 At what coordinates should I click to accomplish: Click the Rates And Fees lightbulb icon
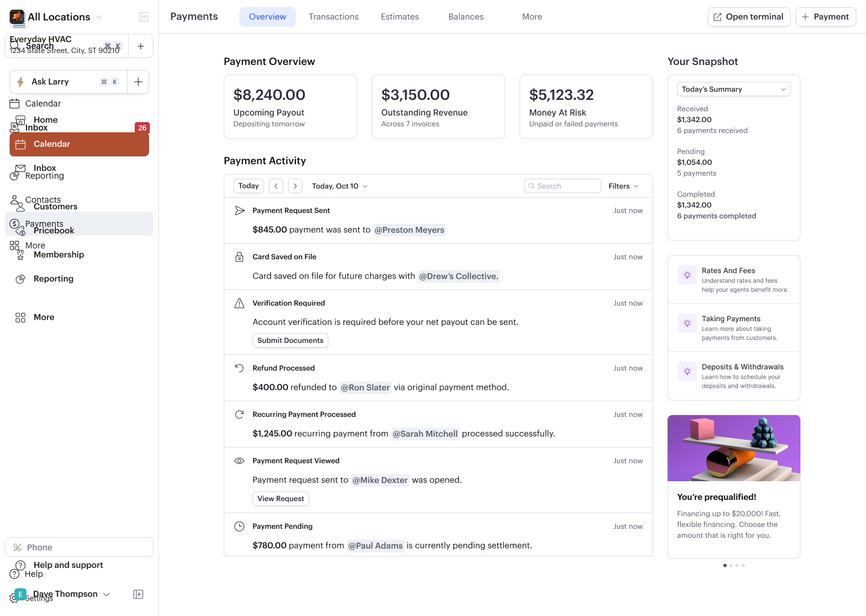687,275
